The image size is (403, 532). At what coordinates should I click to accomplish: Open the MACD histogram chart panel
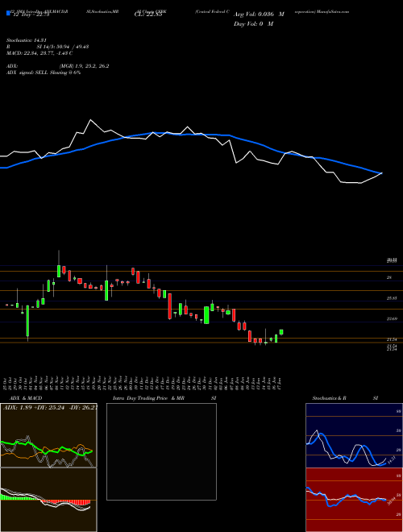pyautogui.click(x=48, y=500)
